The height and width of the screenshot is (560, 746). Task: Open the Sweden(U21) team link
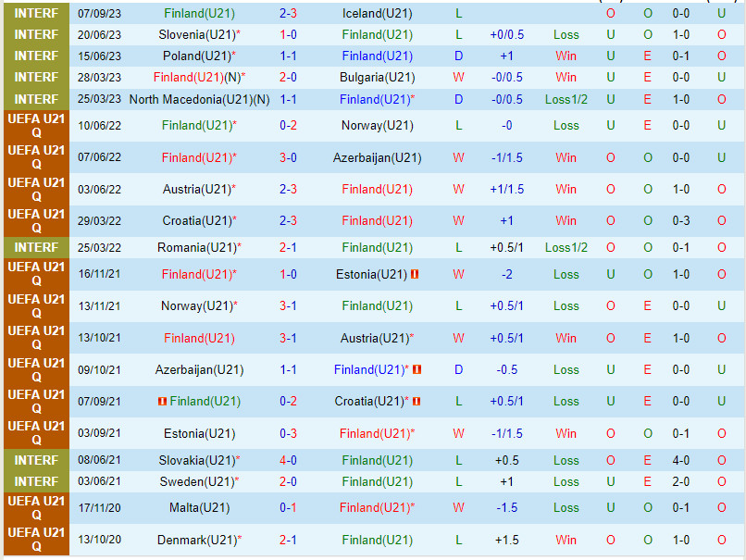coord(198,481)
